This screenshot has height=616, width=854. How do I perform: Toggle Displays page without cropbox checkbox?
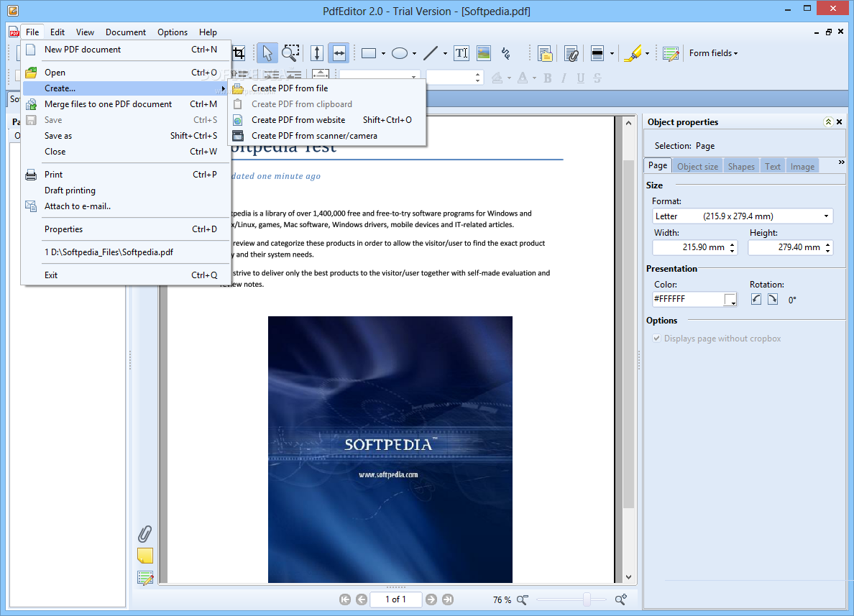click(657, 339)
